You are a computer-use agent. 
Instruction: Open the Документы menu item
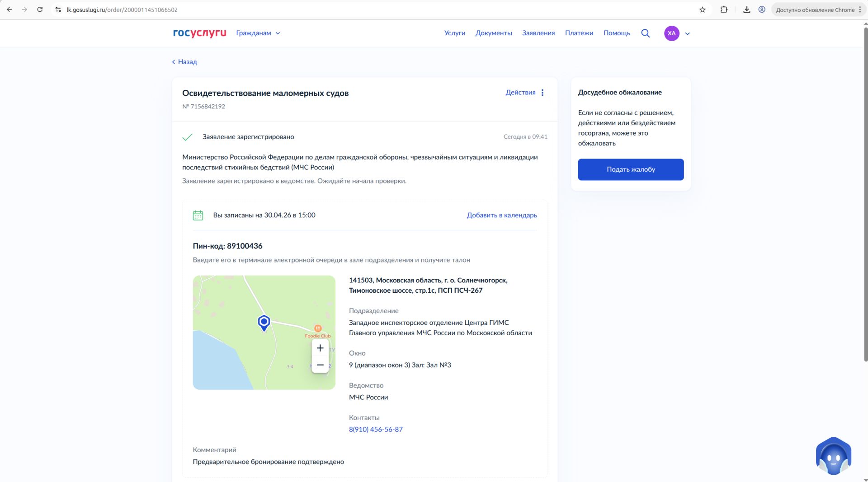pyautogui.click(x=493, y=33)
